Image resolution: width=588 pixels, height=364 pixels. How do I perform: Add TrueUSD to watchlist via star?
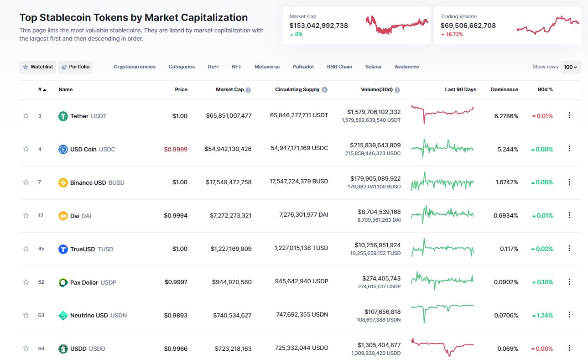tap(26, 249)
